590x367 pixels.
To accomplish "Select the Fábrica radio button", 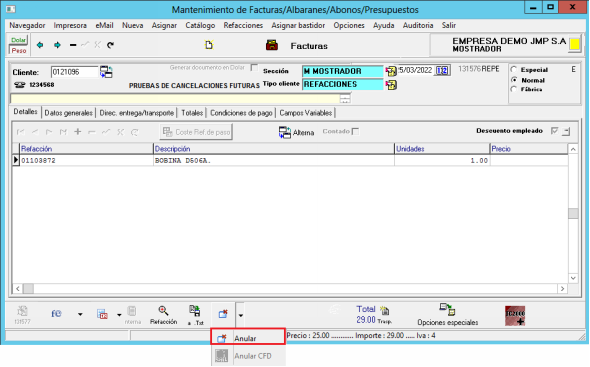I will 514,89.
